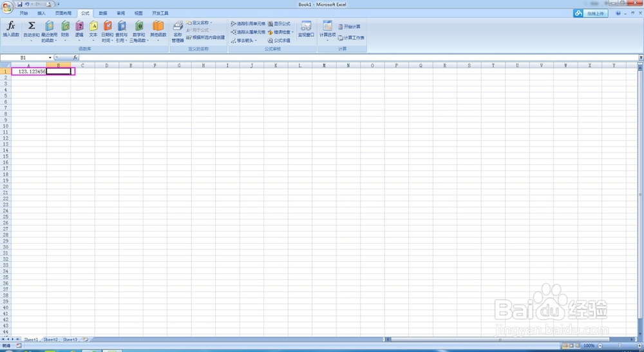
Task: Open Define Name (定义名称) dropdown arrow
Action: pos(211,23)
